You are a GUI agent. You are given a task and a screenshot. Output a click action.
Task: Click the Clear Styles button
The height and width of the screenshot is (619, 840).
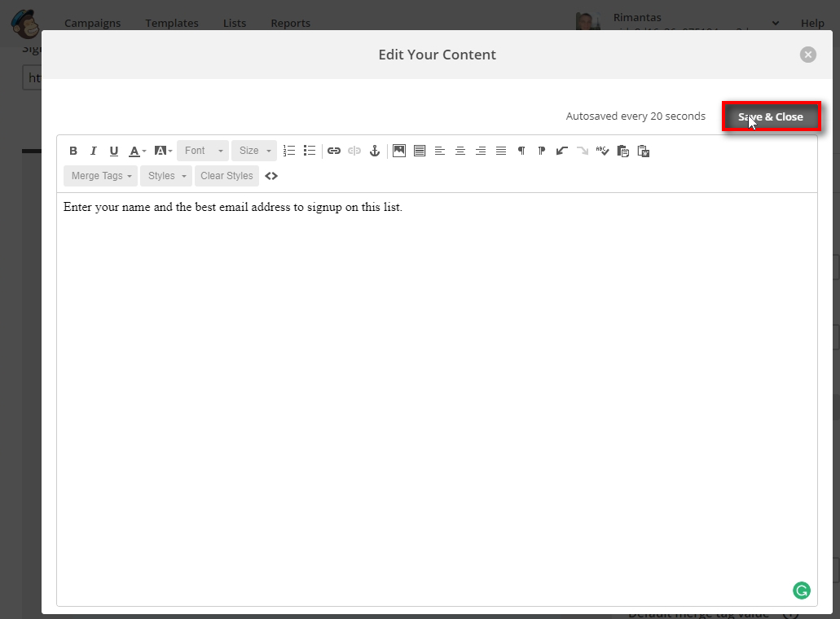[226, 176]
